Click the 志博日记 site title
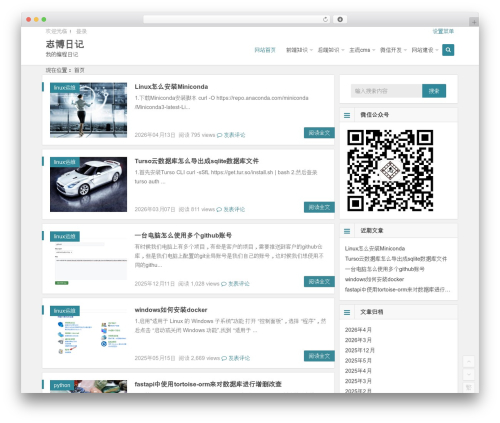The image size is (500, 423). 65,44
